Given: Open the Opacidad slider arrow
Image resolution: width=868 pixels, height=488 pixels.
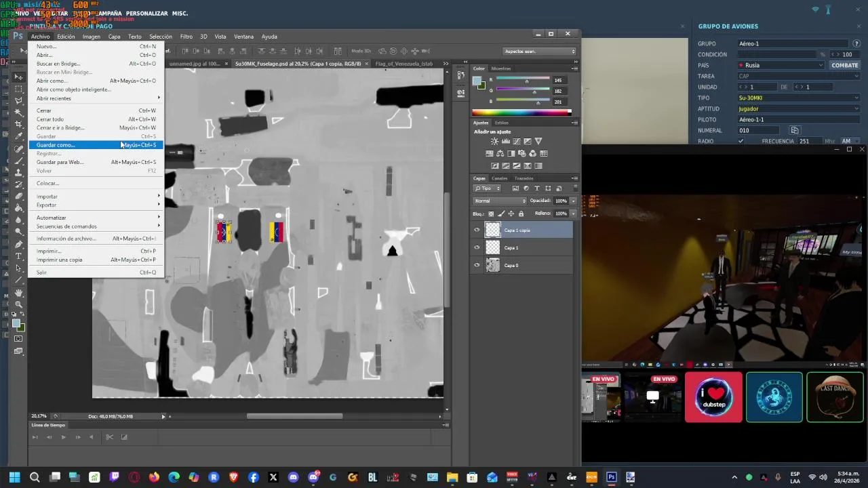Looking at the screenshot, I should coord(573,201).
